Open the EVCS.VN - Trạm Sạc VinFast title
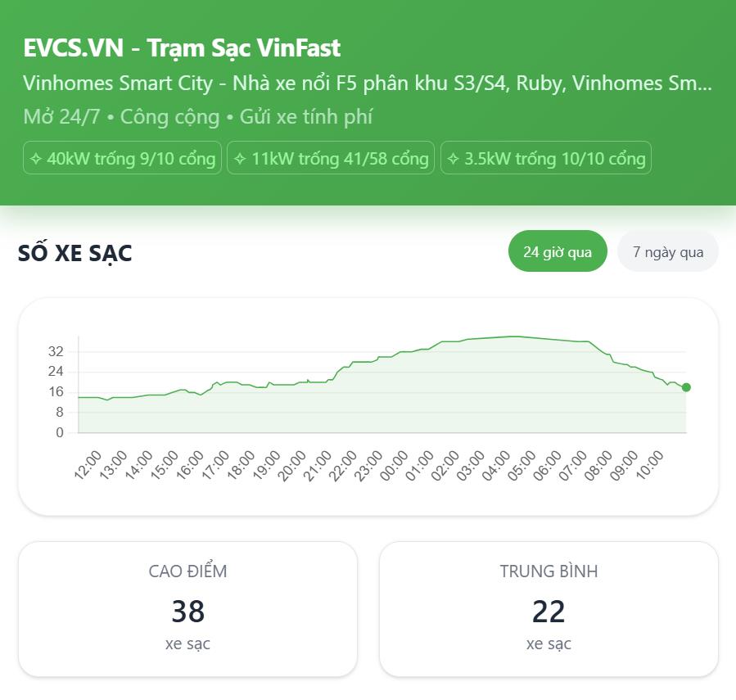 pos(181,48)
